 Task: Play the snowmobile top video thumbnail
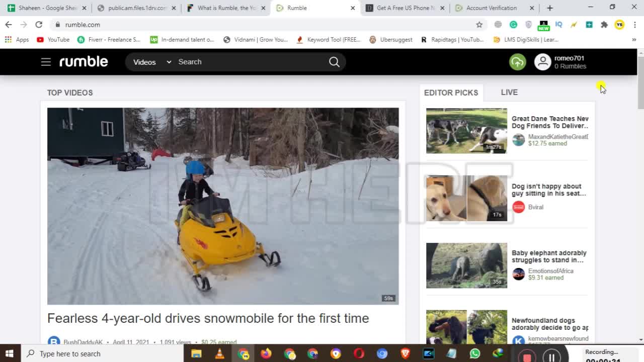click(x=223, y=206)
